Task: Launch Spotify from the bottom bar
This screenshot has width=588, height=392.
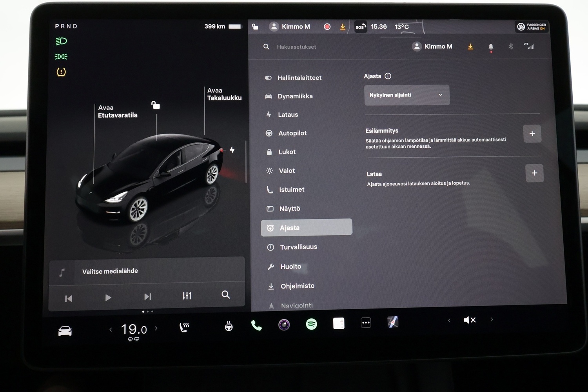Action: point(311,324)
